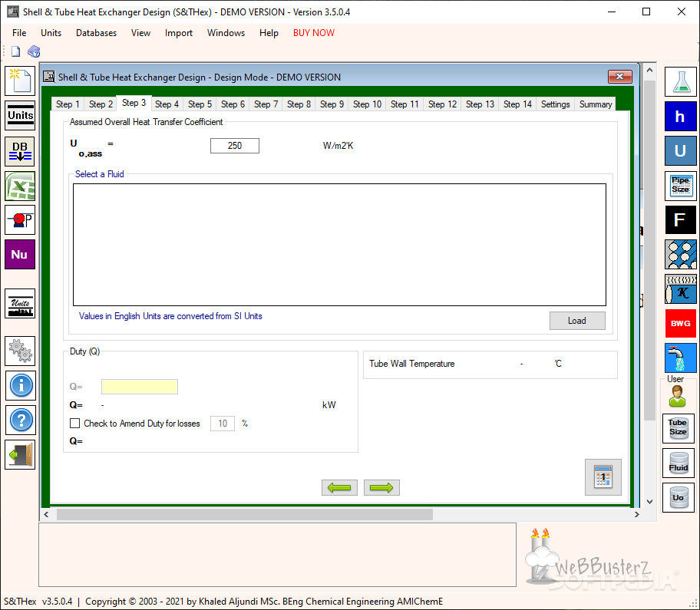Switch to the Step 12 tab
Viewport: 700px width, 610px height.
[x=442, y=104]
